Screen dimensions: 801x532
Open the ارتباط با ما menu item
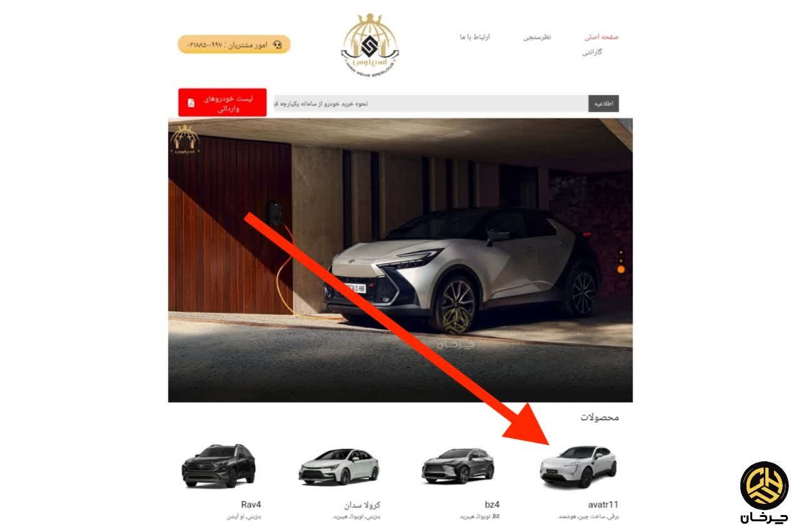pos(475,37)
